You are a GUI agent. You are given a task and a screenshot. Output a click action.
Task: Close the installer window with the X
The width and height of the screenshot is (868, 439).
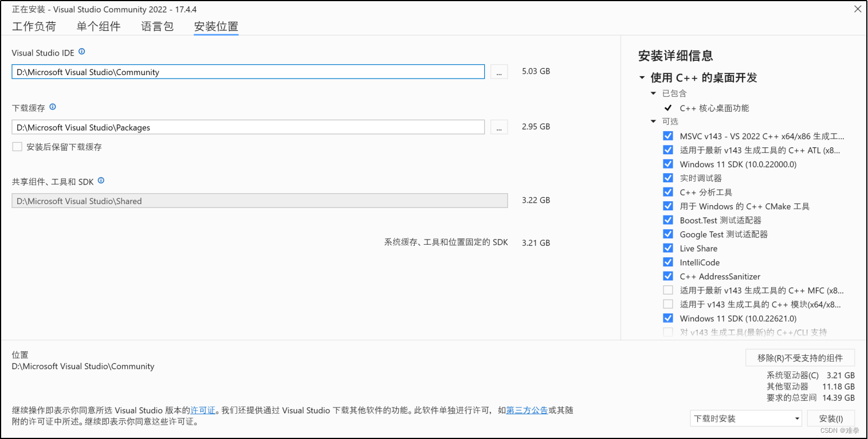click(x=857, y=9)
